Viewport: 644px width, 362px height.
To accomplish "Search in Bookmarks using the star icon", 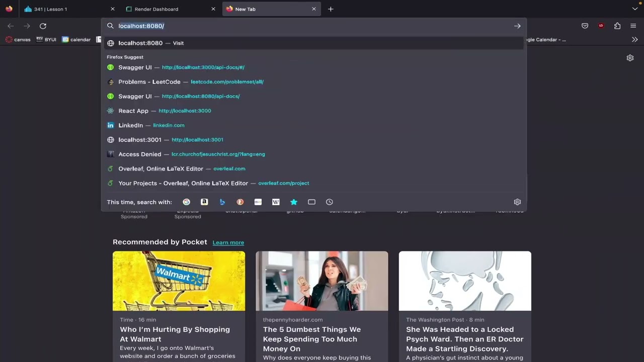I will (294, 202).
